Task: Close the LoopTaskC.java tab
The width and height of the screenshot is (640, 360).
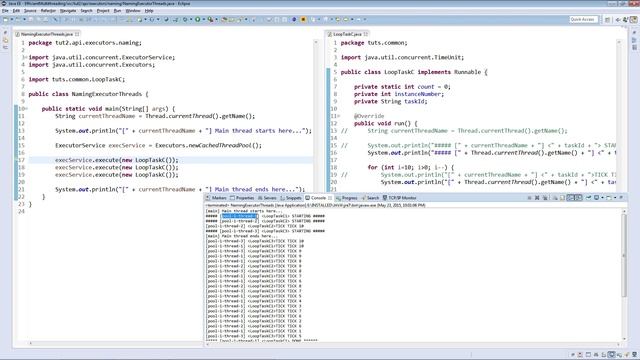Action: click(x=366, y=34)
